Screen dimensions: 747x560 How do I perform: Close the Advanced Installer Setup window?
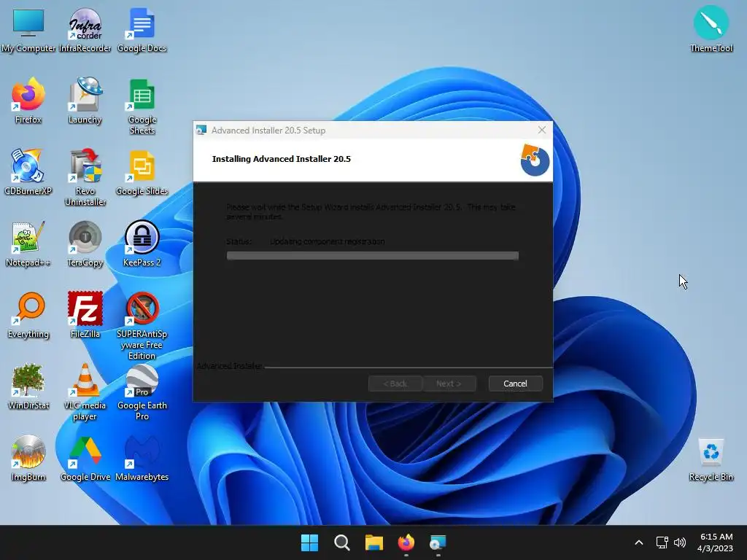(542, 130)
